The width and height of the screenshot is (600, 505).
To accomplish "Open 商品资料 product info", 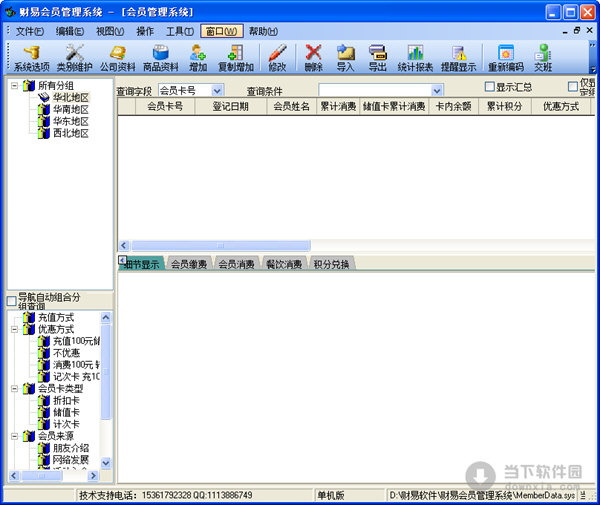I will tap(161, 58).
